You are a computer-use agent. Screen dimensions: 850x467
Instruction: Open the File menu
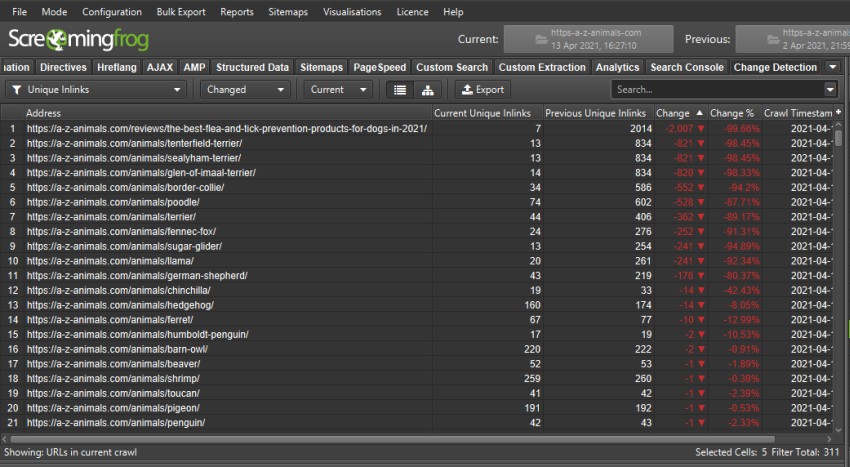click(20, 12)
